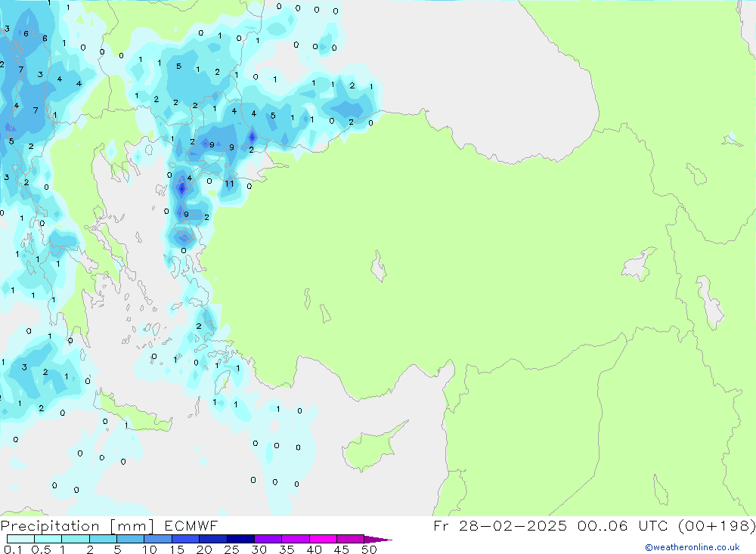Click the 35–40 mm violet legend swatch

tap(295, 539)
